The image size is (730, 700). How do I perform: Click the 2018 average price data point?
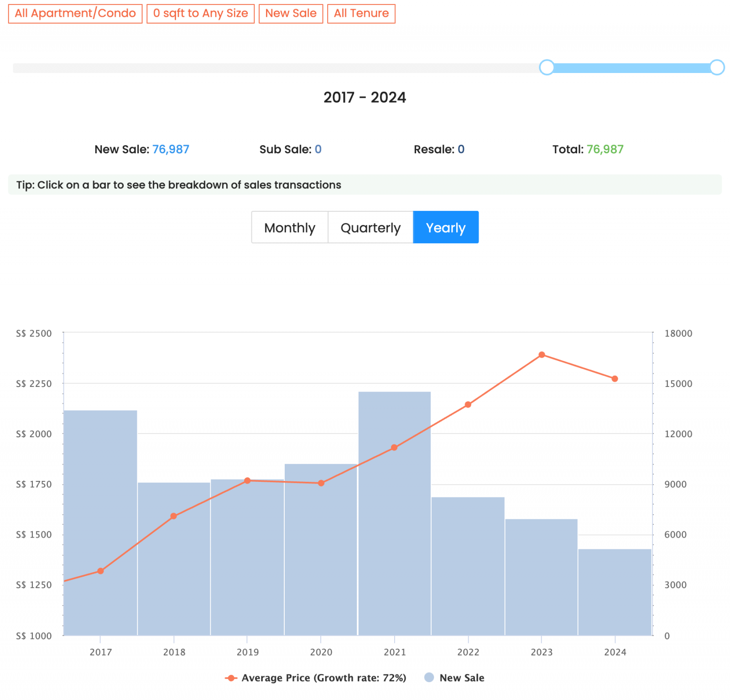click(x=173, y=516)
